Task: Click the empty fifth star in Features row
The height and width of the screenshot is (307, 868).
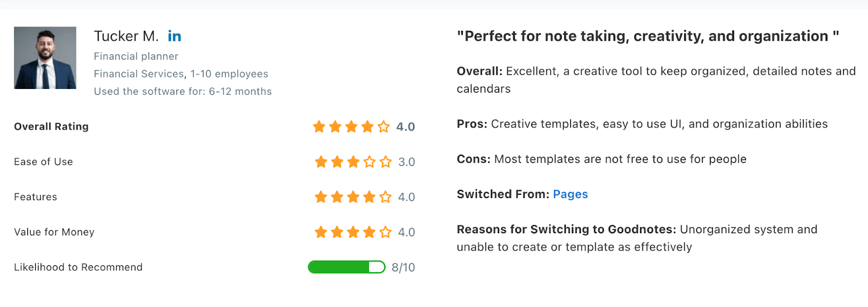Action: click(385, 197)
